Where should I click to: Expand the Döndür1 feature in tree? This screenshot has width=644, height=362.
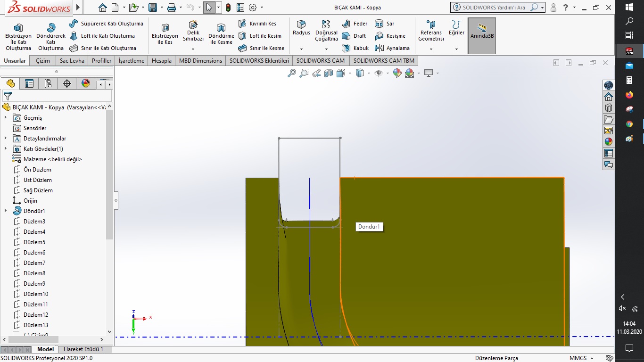(6, 211)
